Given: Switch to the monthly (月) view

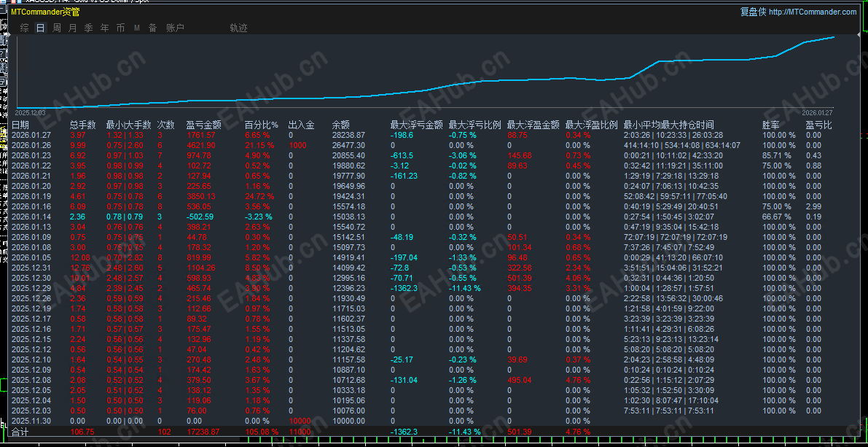Looking at the screenshot, I should pos(71,28).
